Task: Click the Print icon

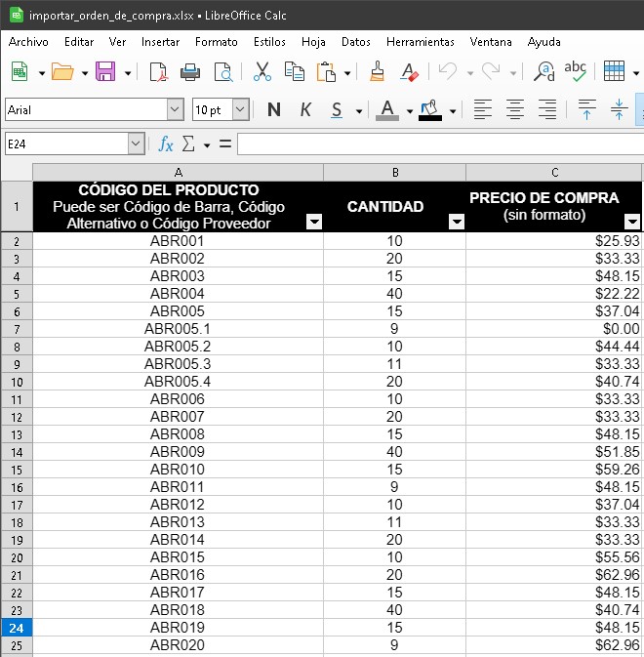Action: pyautogui.click(x=190, y=71)
